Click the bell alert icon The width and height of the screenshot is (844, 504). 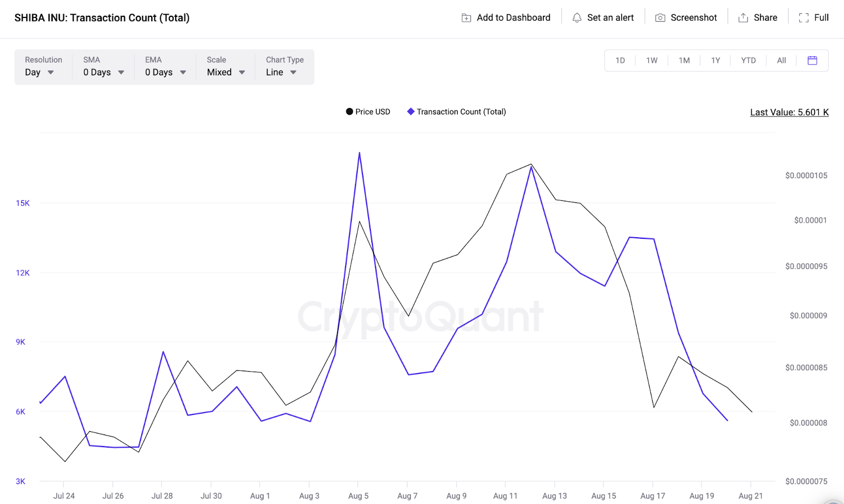[577, 18]
